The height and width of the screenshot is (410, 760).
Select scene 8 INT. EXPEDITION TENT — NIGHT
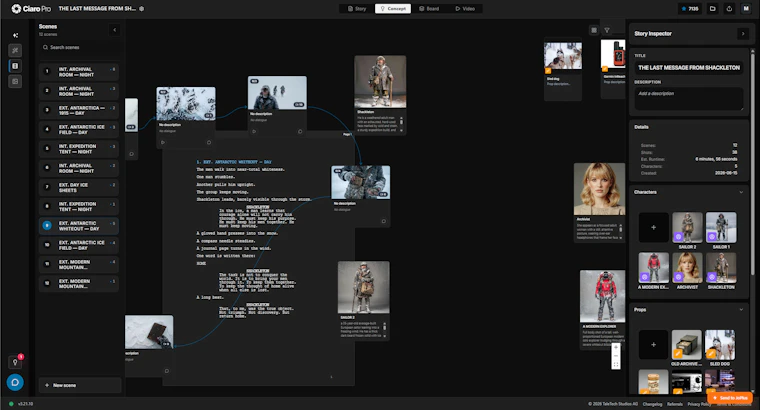(x=79, y=206)
